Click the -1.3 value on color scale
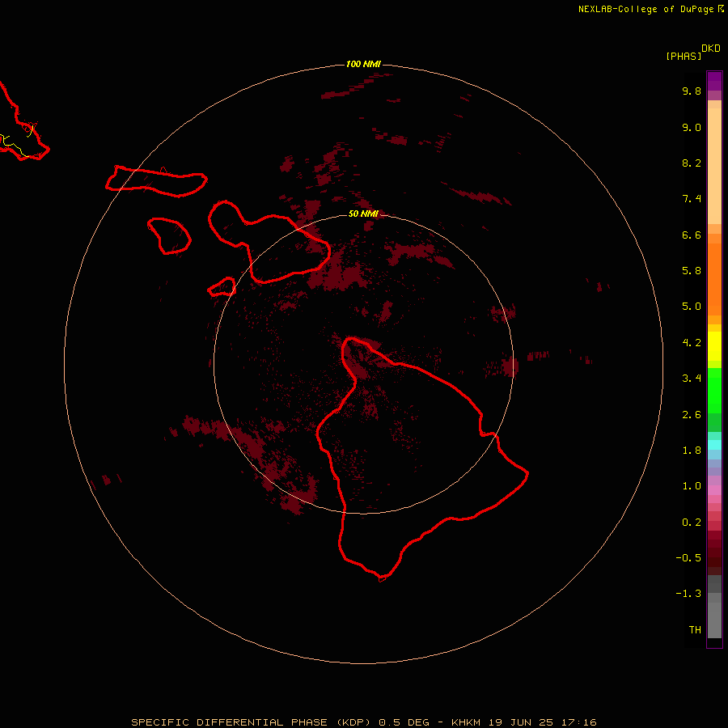The image size is (728, 728). (688, 594)
